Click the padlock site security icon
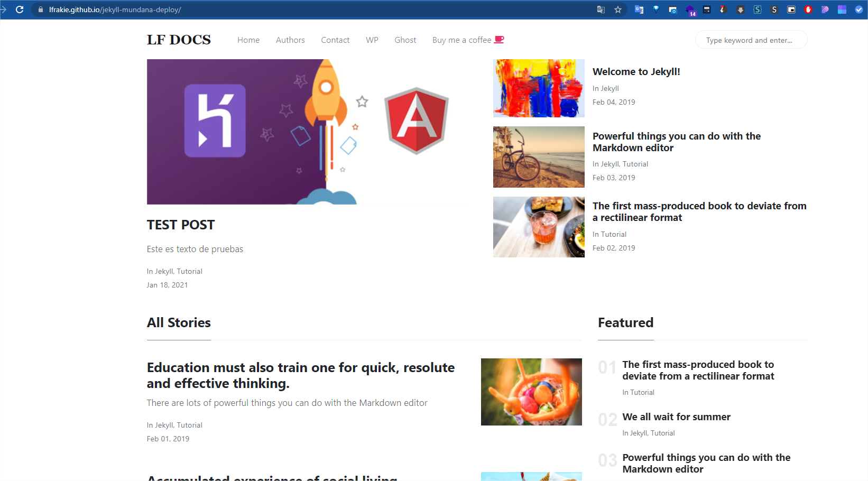This screenshot has height=481, width=868. (41, 10)
